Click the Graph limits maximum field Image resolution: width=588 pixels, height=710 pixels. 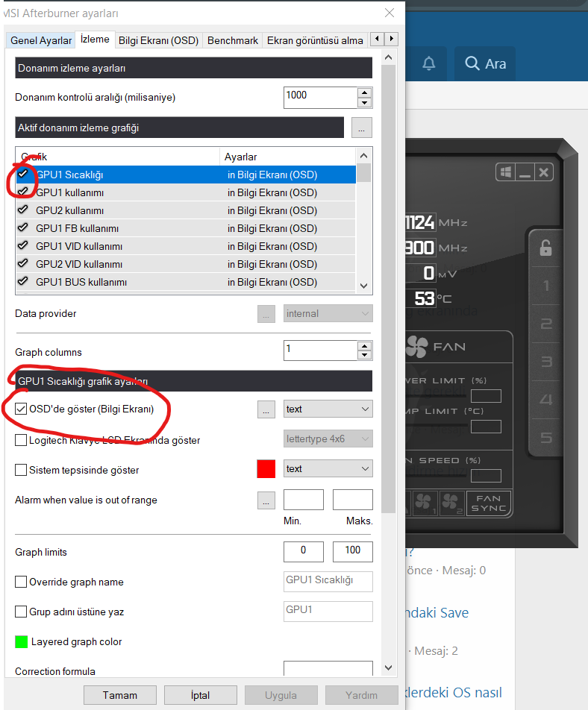[352, 552]
